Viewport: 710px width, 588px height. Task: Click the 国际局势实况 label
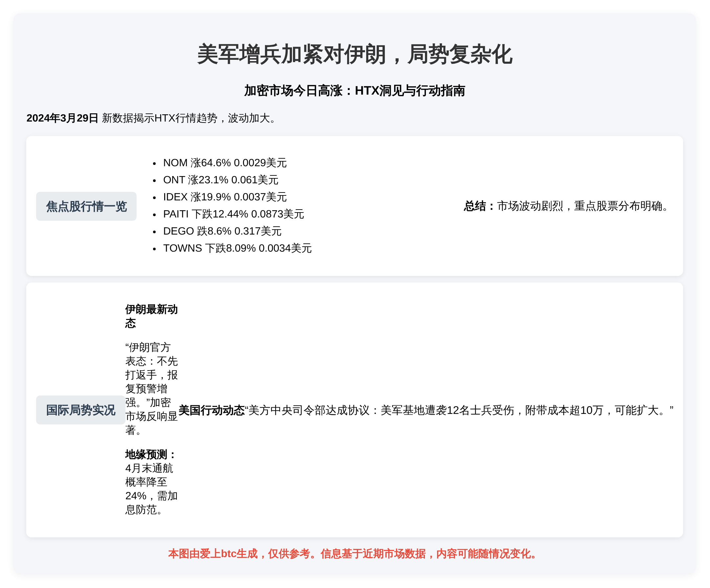point(80,410)
